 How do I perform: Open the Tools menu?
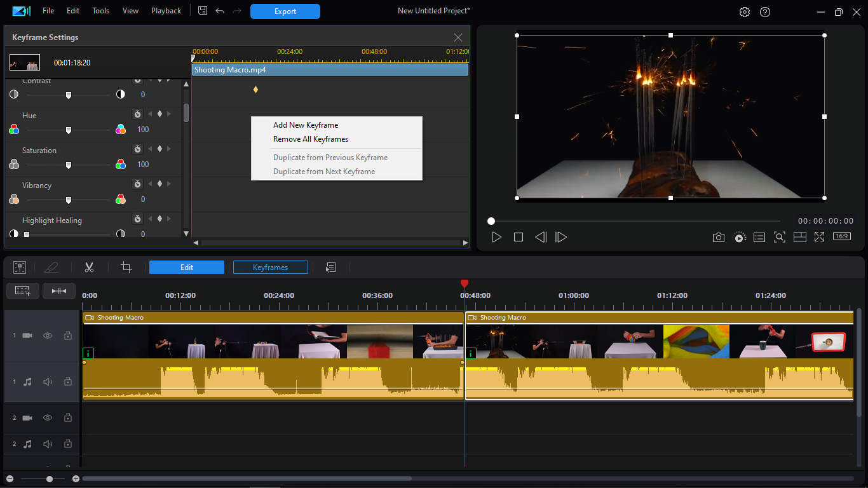[100, 11]
